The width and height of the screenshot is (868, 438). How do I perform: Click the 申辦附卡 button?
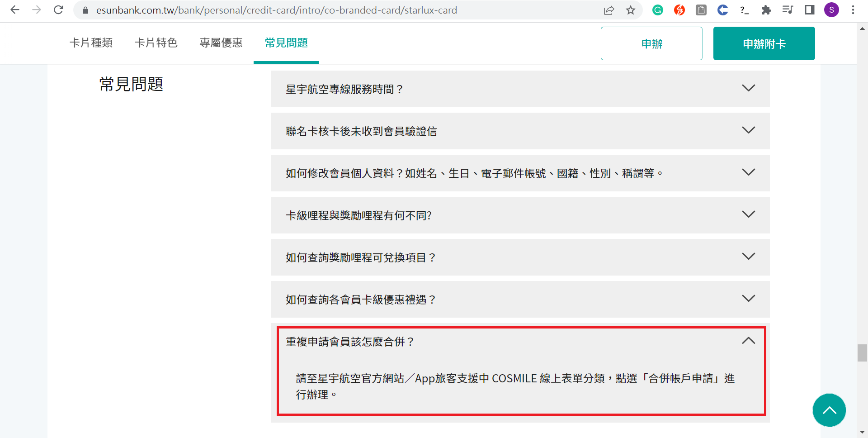(764, 43)
